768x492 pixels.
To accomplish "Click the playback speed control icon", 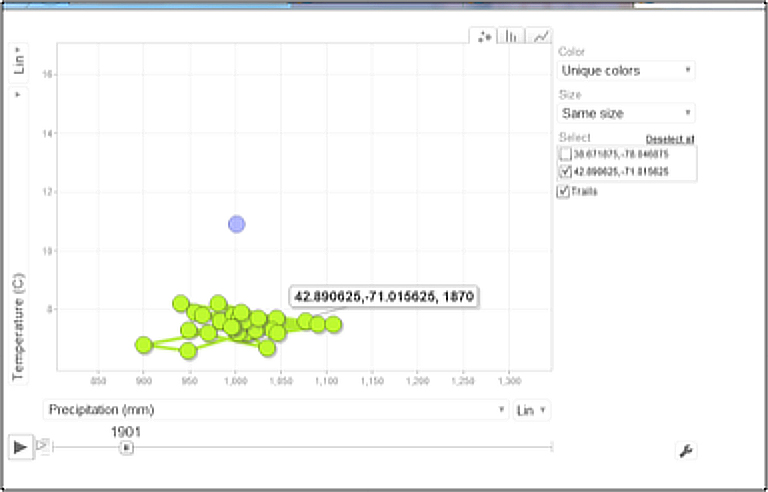I will pyautogui.click(x=43, y=446).
